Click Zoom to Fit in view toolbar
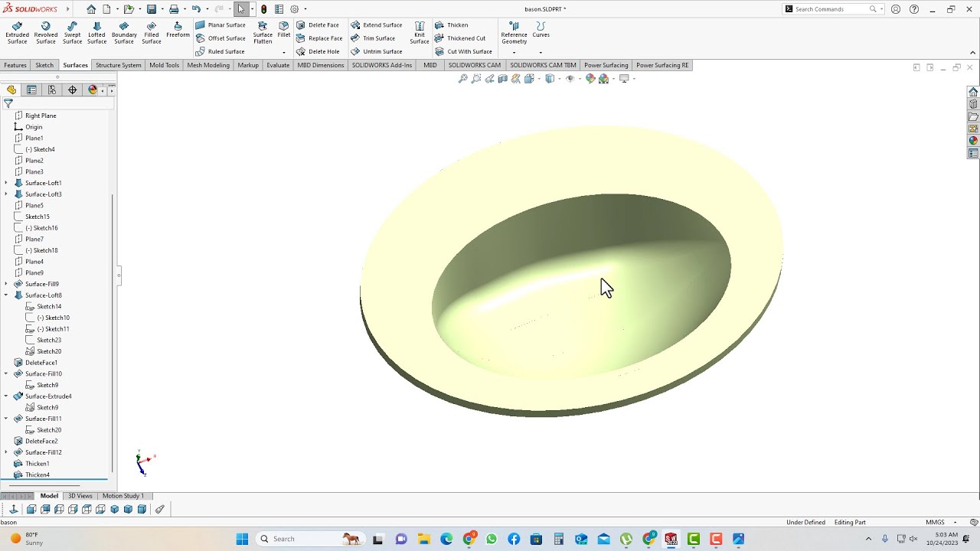This screenshot has width=980, height=551. (462, 79)
